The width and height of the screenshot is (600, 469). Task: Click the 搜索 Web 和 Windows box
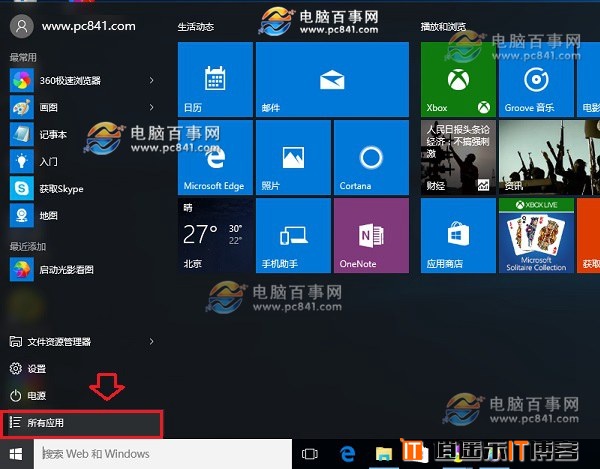click(x=163, y=454)
